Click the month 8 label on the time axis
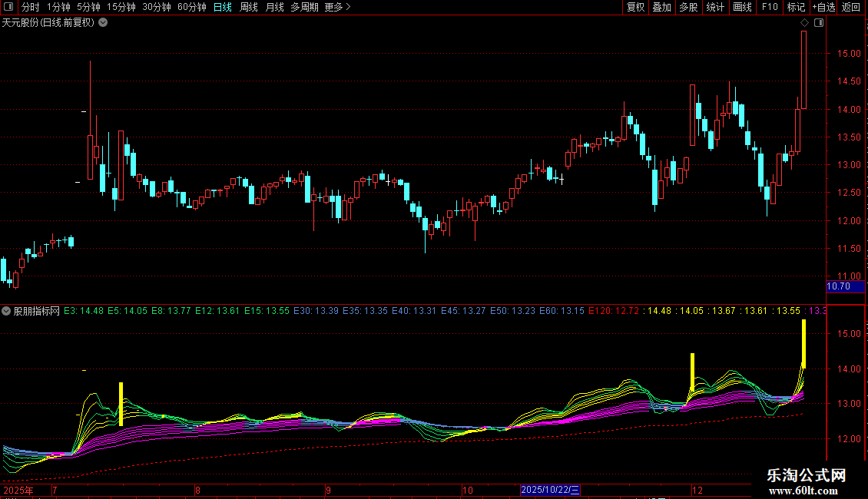868x499 pixels. pos(197,490)
